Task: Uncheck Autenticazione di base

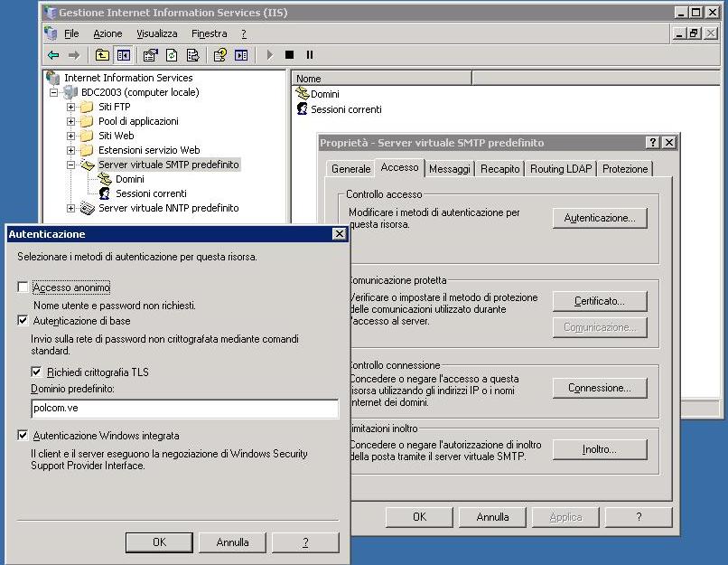Action: coord(23,320)
